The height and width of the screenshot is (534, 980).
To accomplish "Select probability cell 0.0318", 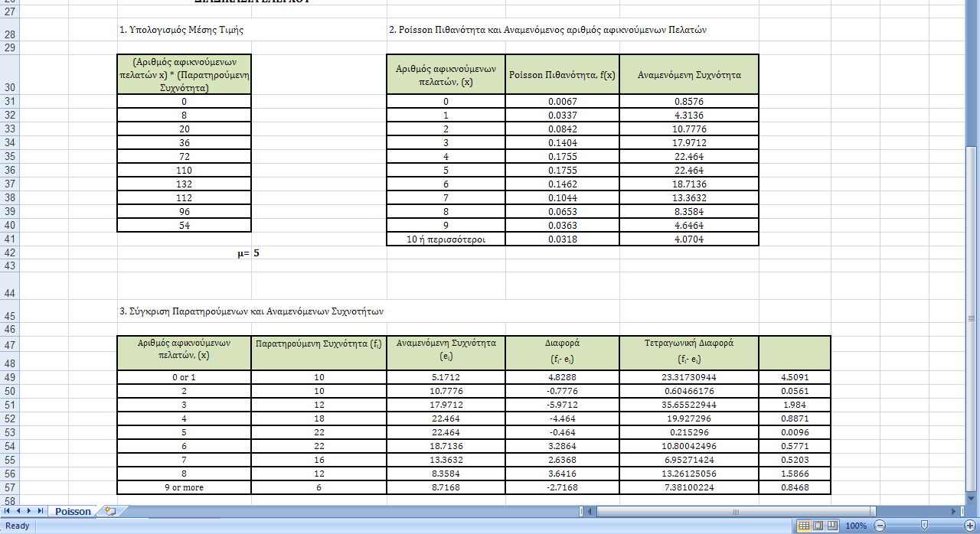I will coord(563,239).
